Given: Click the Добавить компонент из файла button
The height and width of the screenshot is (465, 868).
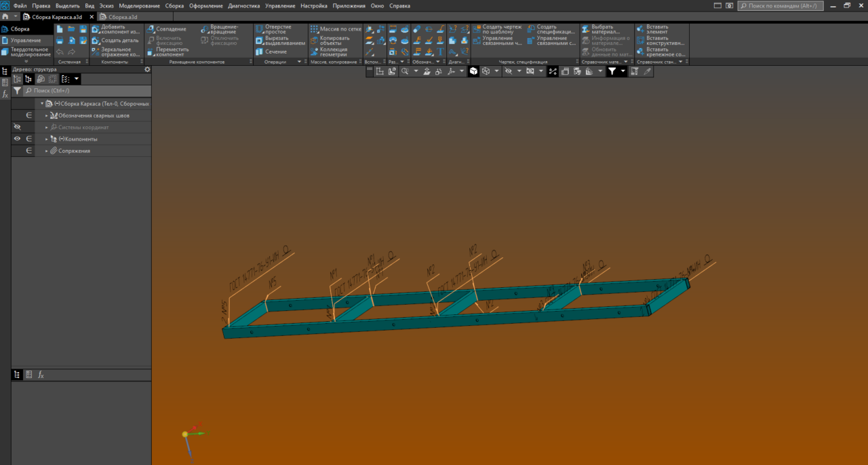Looking at the screenshot, I should tap(116, 29).
